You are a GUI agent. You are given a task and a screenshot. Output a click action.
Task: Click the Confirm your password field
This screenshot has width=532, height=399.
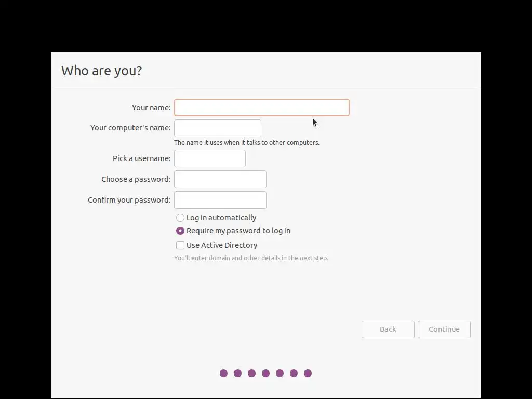click(220, 200)
